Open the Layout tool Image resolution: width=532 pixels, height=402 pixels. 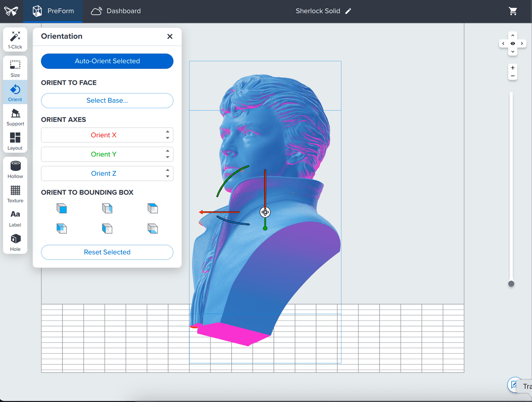point(15,141)
